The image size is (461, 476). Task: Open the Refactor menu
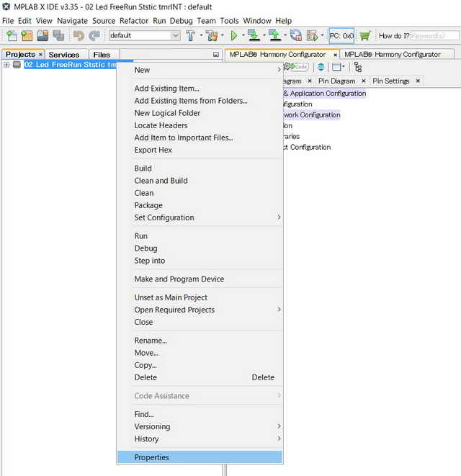[x=134, y=21]
